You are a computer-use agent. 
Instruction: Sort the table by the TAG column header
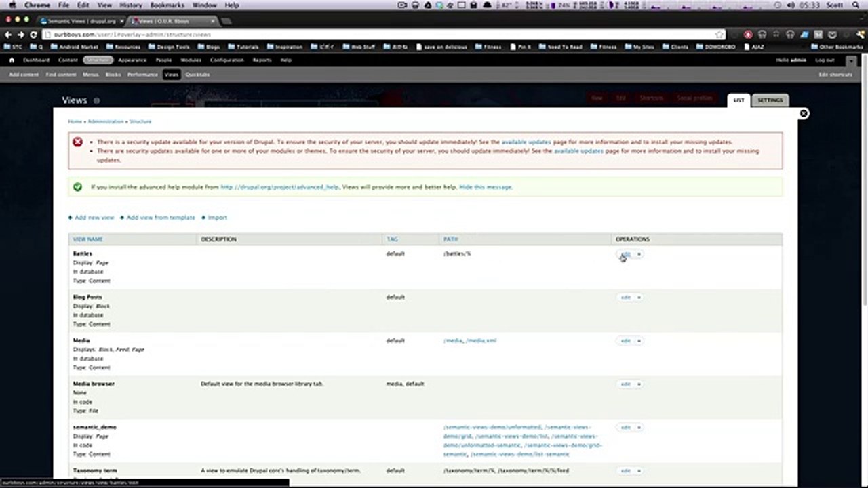[392, 239]
